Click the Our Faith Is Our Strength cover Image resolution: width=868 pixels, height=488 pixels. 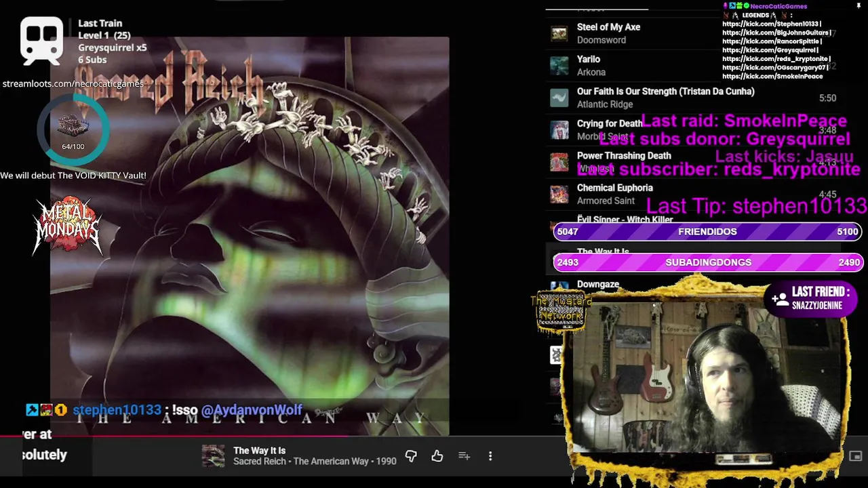559,98
